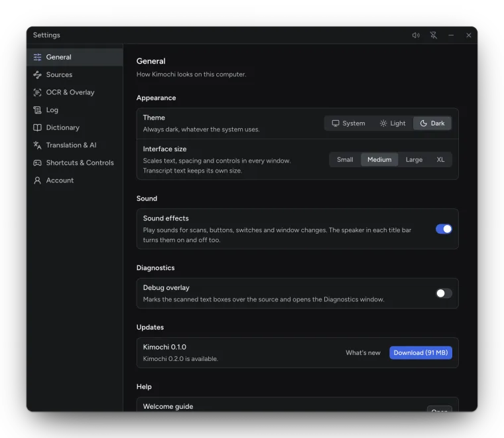
Task: Open Shortcuts & Controls settings
Action: pyautogui.click(x=75, y=163)
